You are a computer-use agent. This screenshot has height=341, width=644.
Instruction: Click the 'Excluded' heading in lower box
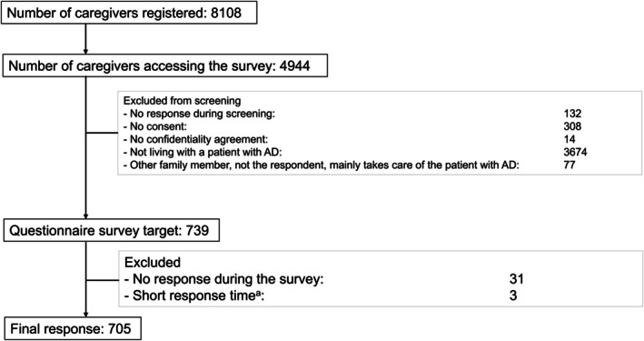153,263
